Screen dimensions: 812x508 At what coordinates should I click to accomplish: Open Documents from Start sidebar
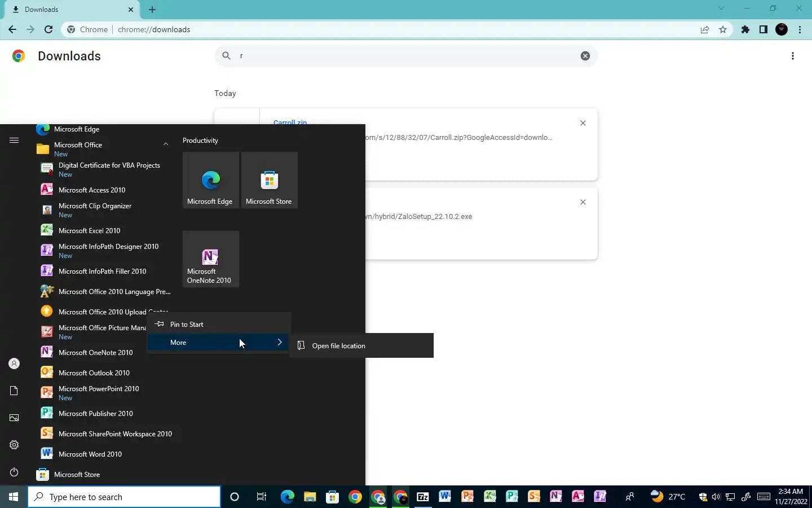point(14,391)
